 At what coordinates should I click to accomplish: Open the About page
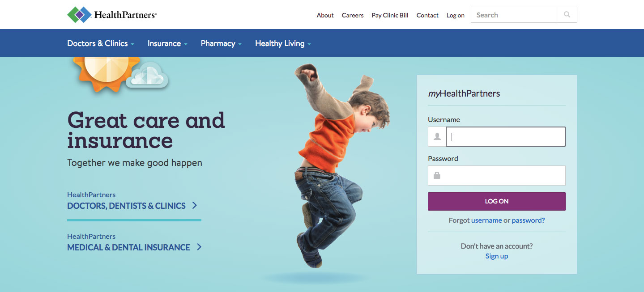point(325,15)
